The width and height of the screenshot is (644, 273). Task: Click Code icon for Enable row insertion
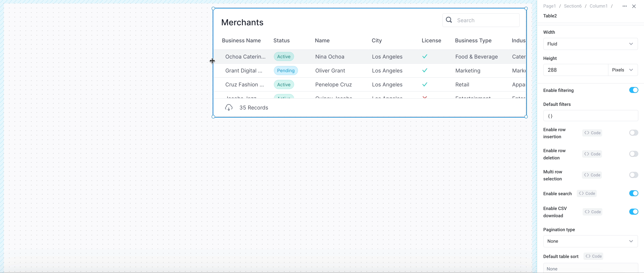pos(592,133)
